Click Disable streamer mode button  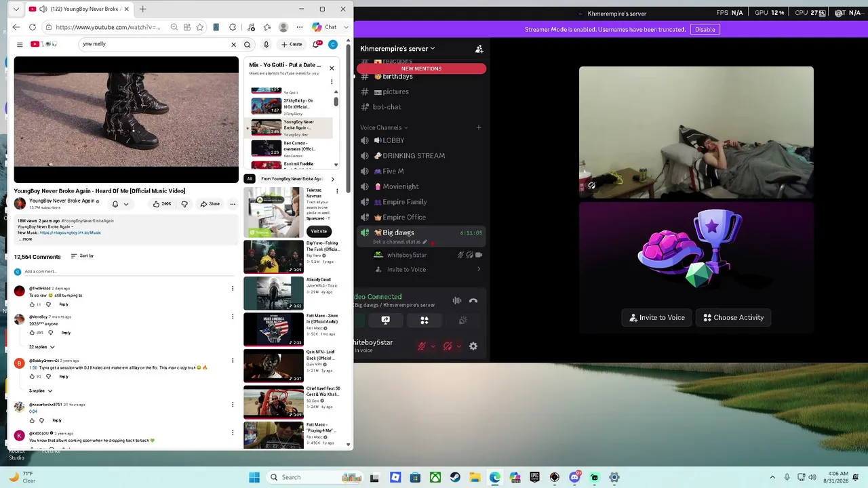click(x=705, y=30)
